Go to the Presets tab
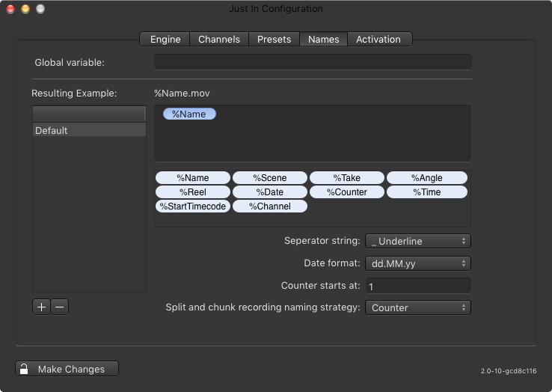The width and height of the screenshot is (552, 392). [274, 39]
